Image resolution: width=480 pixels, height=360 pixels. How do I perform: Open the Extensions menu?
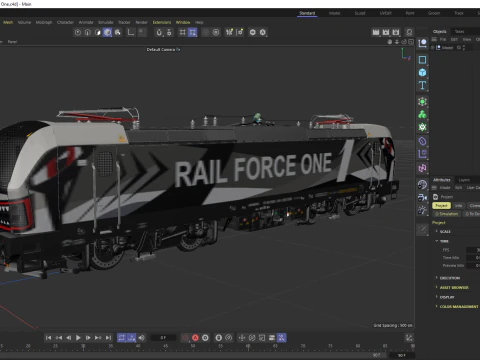click(x=162, y=22)
